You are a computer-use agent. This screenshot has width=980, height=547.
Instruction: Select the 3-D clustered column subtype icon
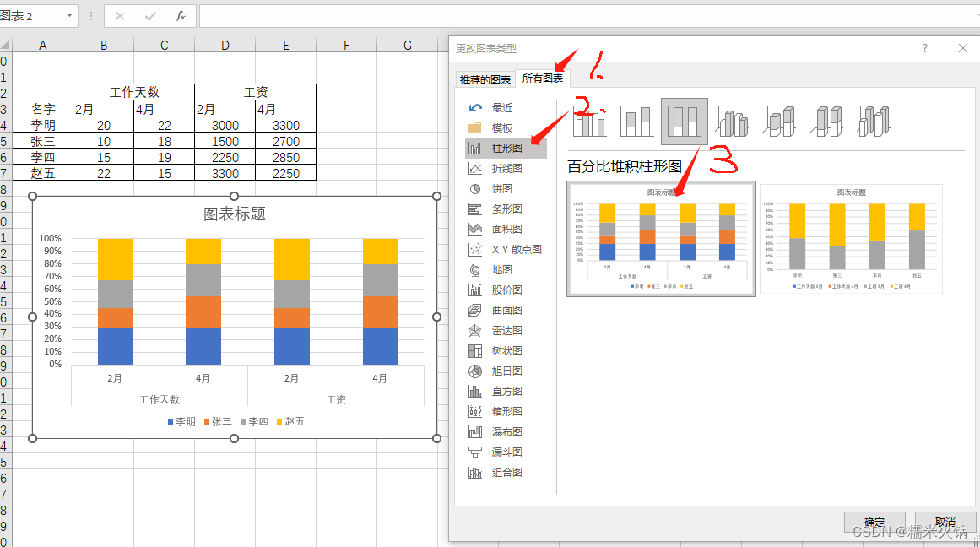tap(732, 122)
